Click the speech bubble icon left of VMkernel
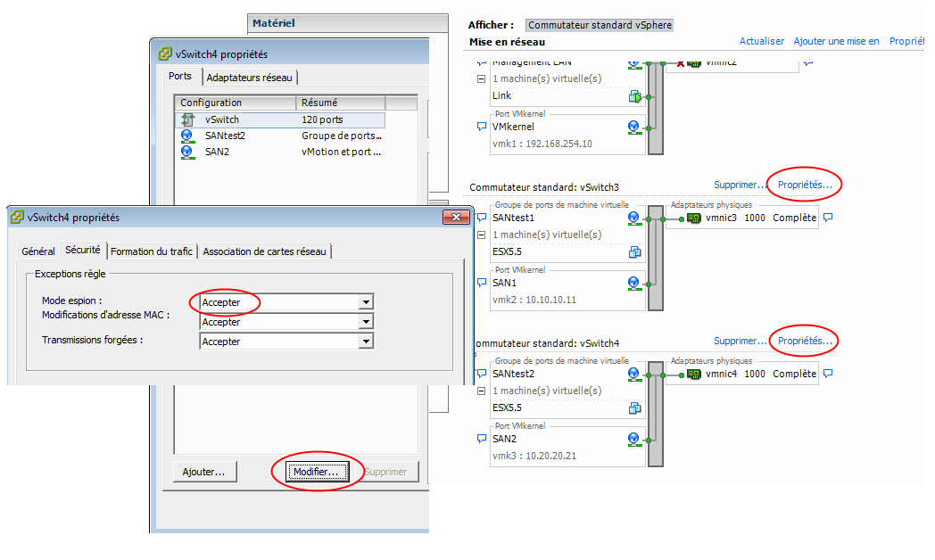The height and width of the screenshot is (560, 935). click(482, 127)
